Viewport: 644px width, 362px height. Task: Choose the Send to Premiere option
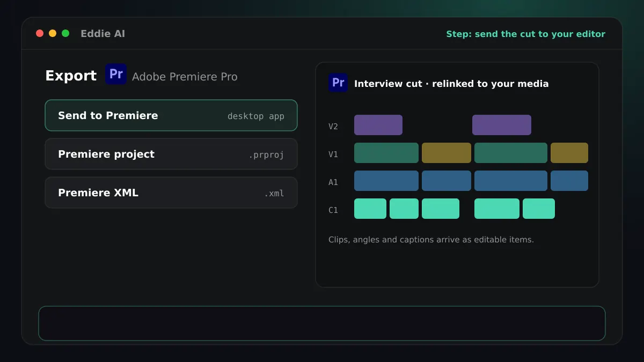(171, 115)
